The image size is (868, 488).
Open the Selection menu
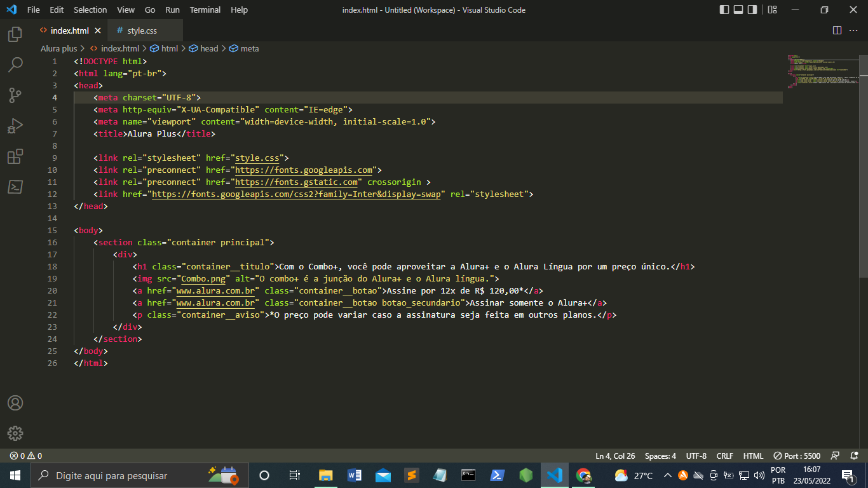tap(90, 10)
